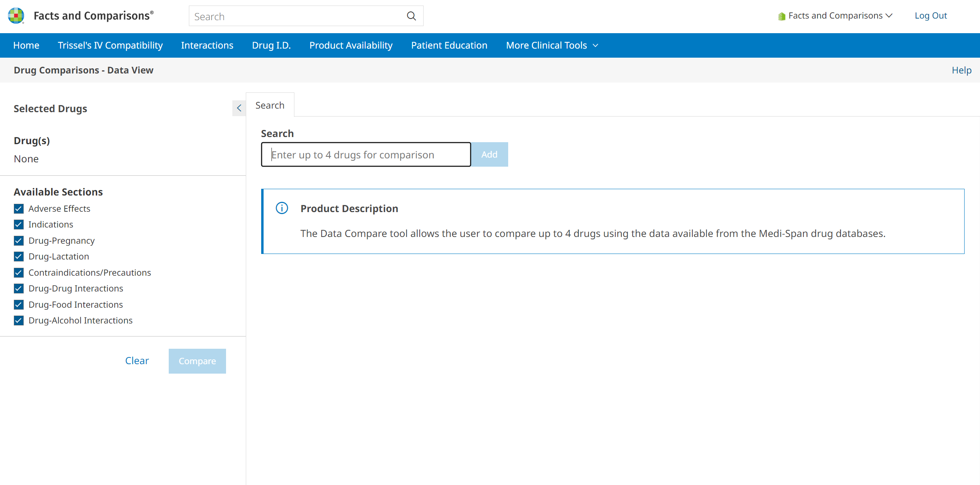Toggle the Drug-Alcohol Interactions checkbox
980x485 pixels.
(19, 320)
